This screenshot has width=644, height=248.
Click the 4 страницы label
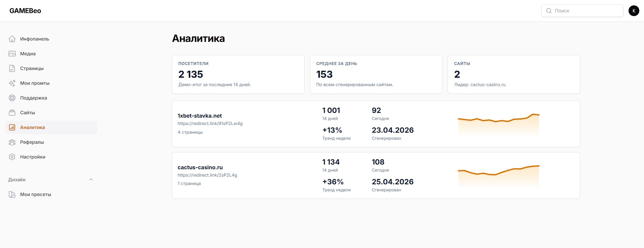tap(190, 132)
